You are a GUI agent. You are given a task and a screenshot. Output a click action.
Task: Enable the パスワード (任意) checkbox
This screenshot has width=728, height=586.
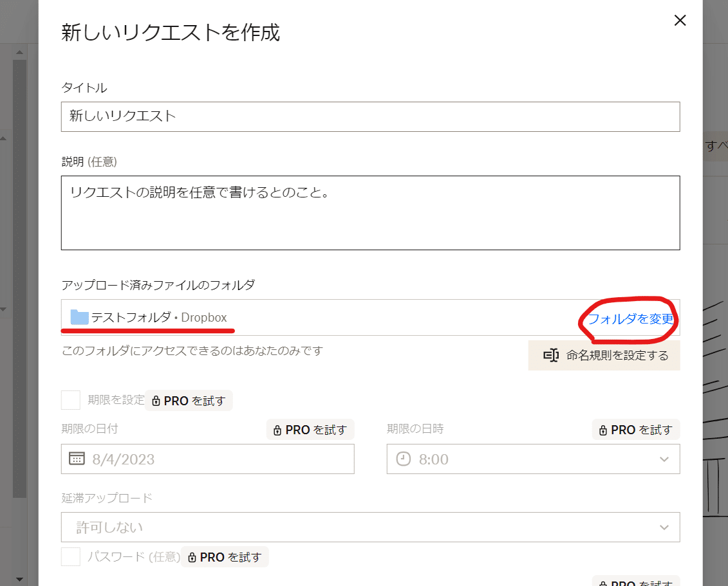tap(70, 556)
